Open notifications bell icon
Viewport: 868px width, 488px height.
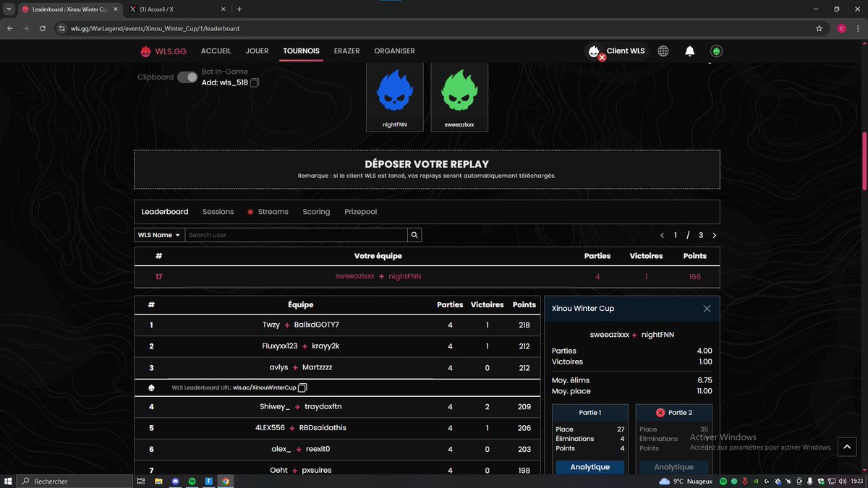pyautogui.click(x=690, y=51)
